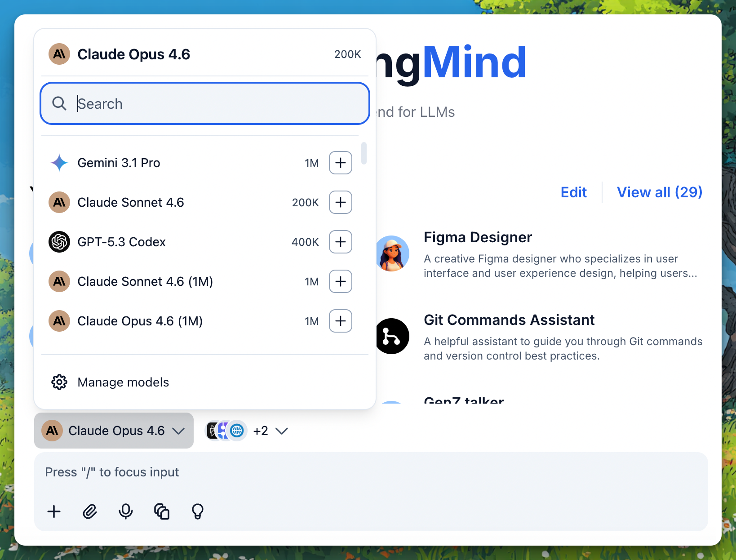Image resolution: width=736 pixels, height=560 pixels.
Task: Click the microphone voice input icon
Action: [x=126, y=511]
